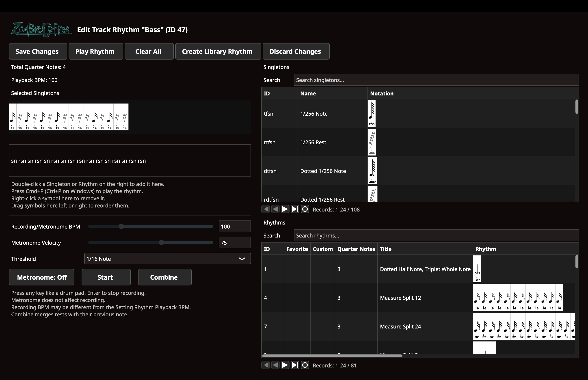The height and width of the screenshot is (380, 588).
Task: Focus the Search singletons field
Action: (436, 80)
